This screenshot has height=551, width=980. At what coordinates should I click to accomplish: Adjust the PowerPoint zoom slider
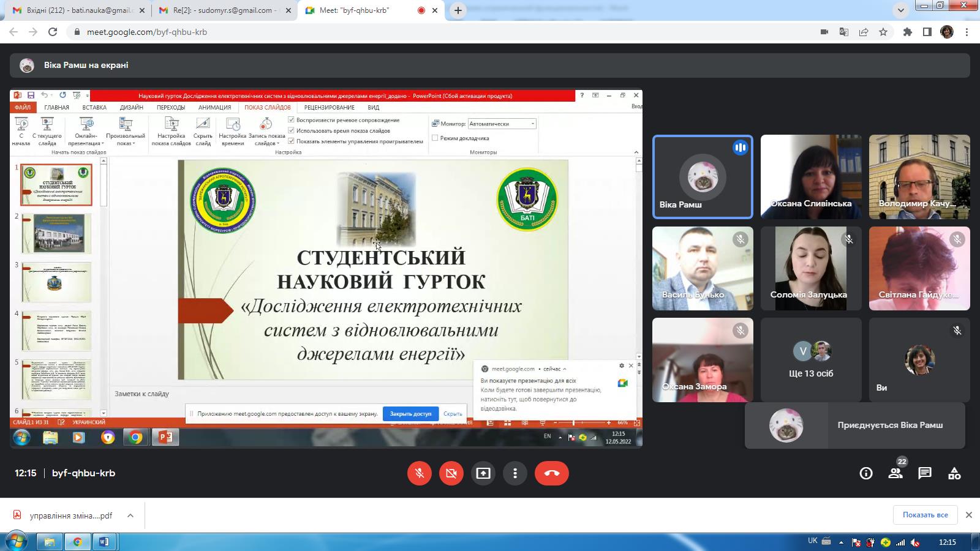pos(573,422)
